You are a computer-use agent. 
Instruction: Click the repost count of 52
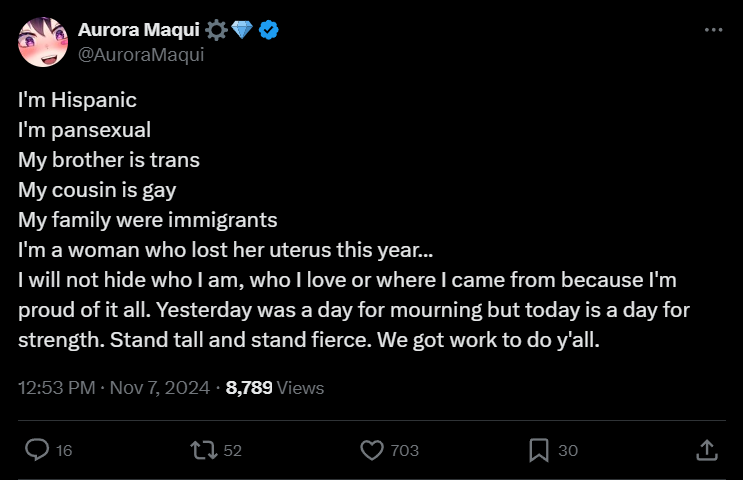[233, 451]
